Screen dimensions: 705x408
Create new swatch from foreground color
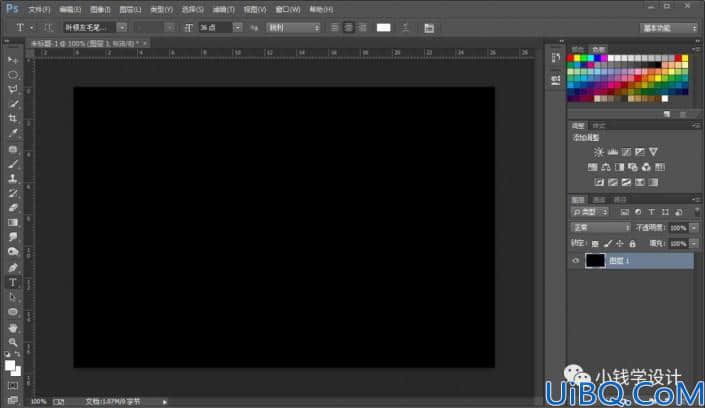(x=667, y=114)
